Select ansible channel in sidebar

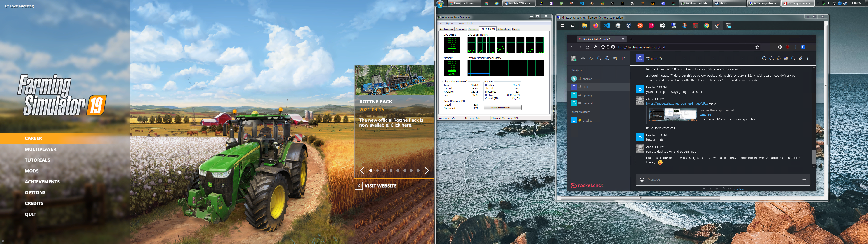pyautogui.click(x=599, y=79)
